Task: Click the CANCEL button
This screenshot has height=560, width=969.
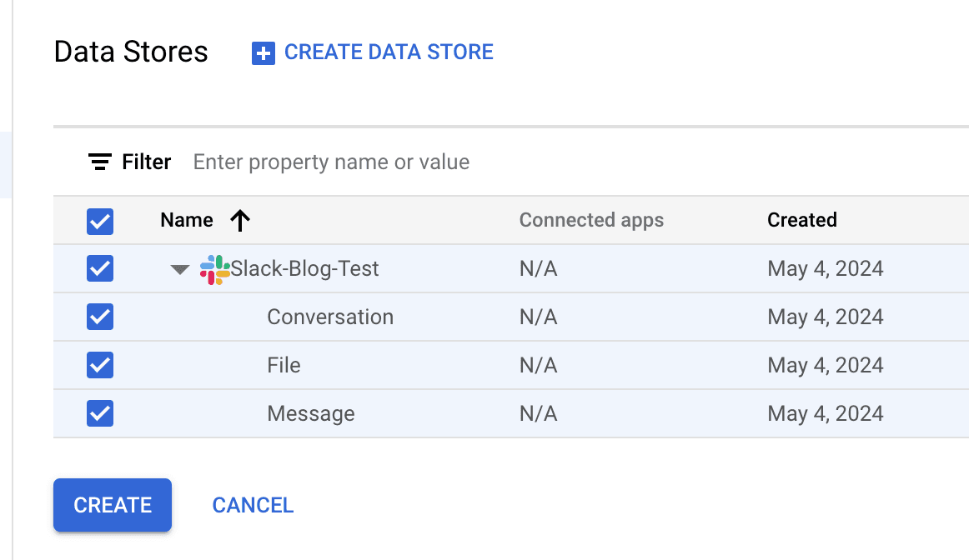Action: (253, 505)
